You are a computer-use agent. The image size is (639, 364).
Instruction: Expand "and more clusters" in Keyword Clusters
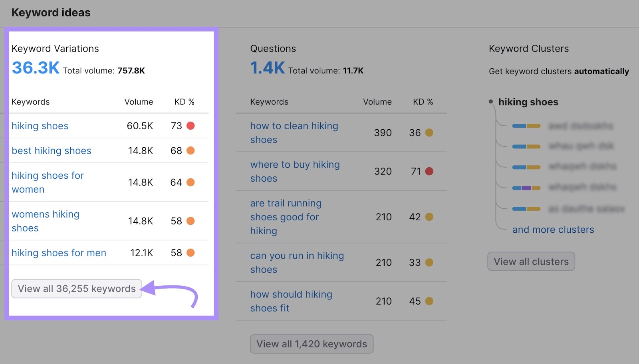(x=553, y=229)
